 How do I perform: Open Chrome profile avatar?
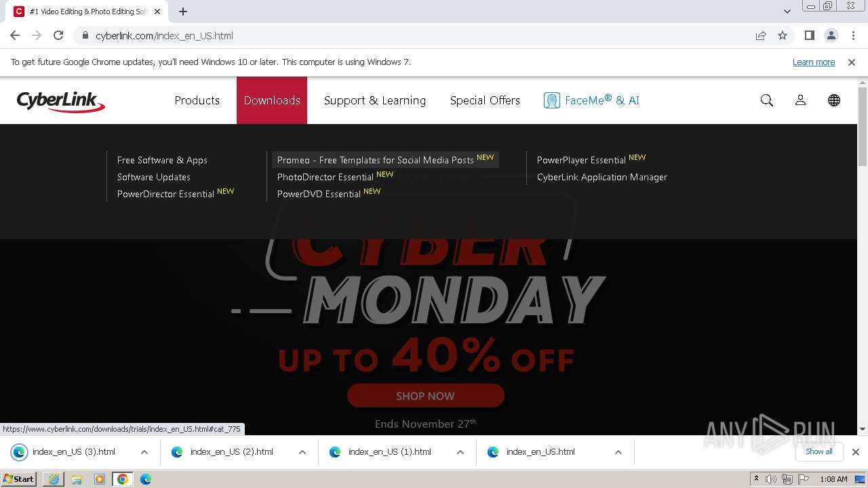tap(831, 35)
